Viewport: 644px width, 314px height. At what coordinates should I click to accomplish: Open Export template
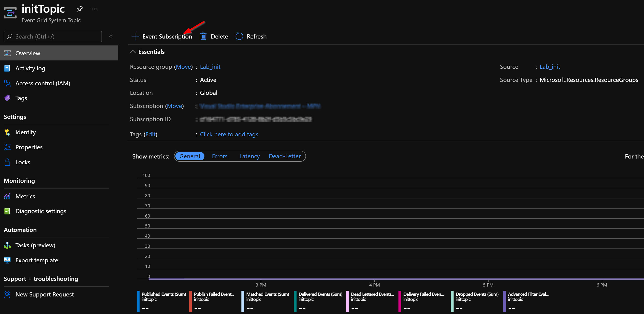pos(37,260)
